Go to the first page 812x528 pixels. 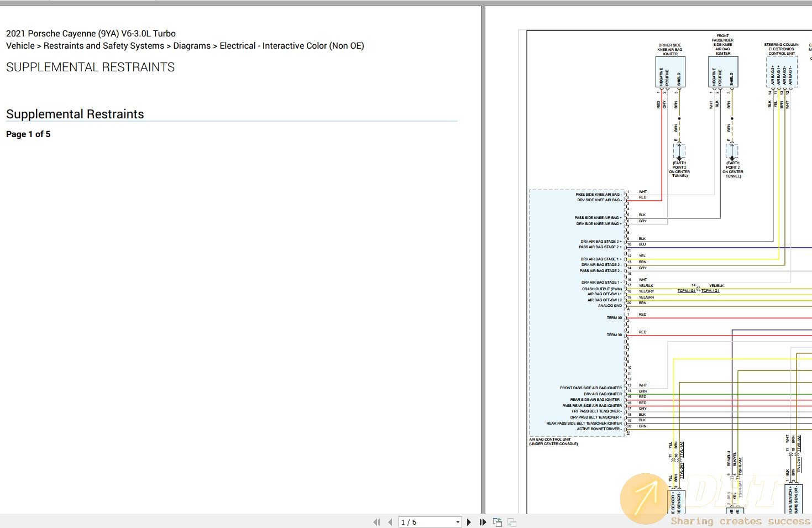coord(377,522)
